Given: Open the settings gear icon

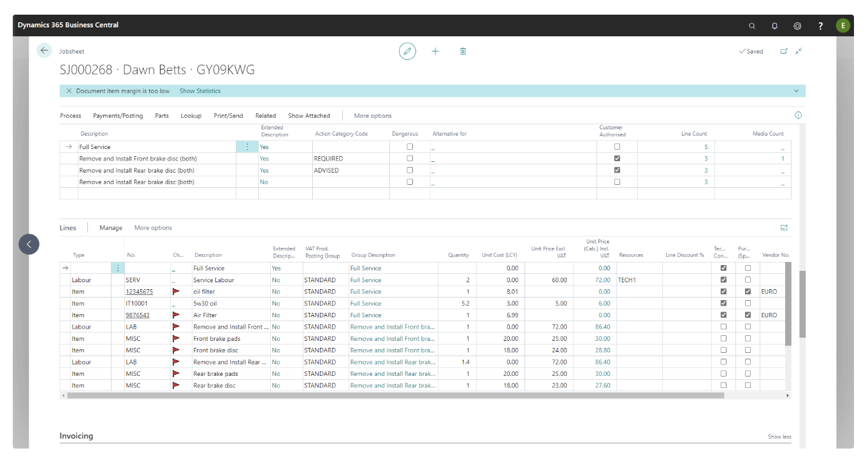Looking at the screenshot, I should click(797, 25).
